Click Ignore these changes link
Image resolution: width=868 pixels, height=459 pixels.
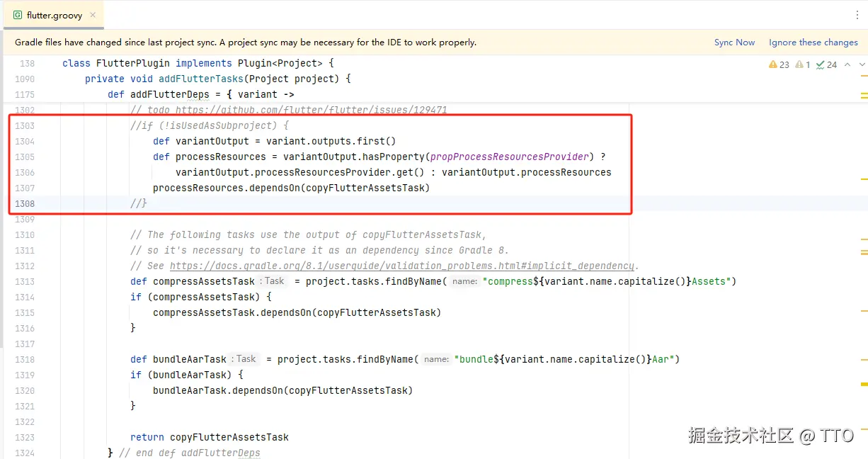click(813, 42)
